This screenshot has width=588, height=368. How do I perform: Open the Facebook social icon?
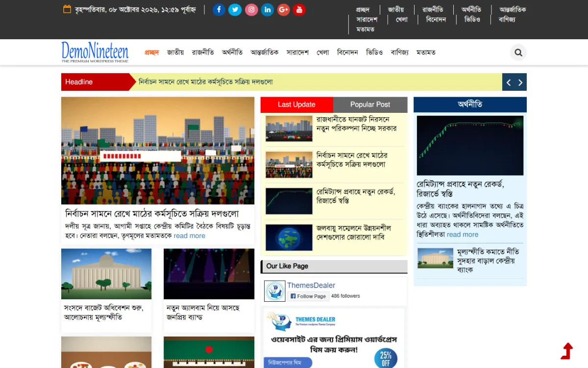click(219, 10)
